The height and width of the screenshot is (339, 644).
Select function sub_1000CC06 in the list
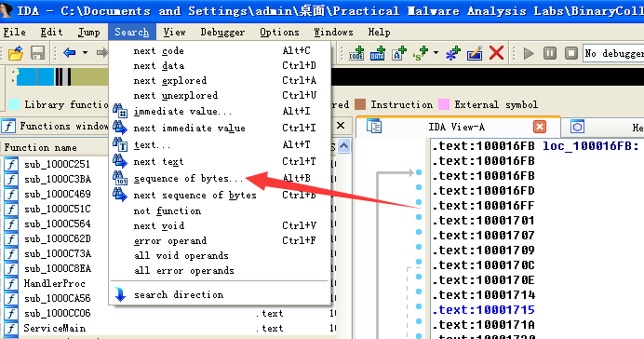(x=57, y=313)
